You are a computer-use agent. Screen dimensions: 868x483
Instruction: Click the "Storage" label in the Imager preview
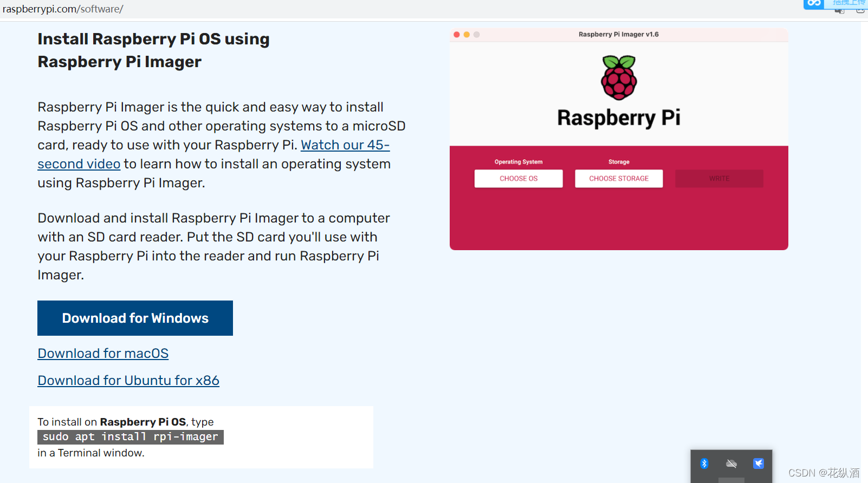[619, 162]
